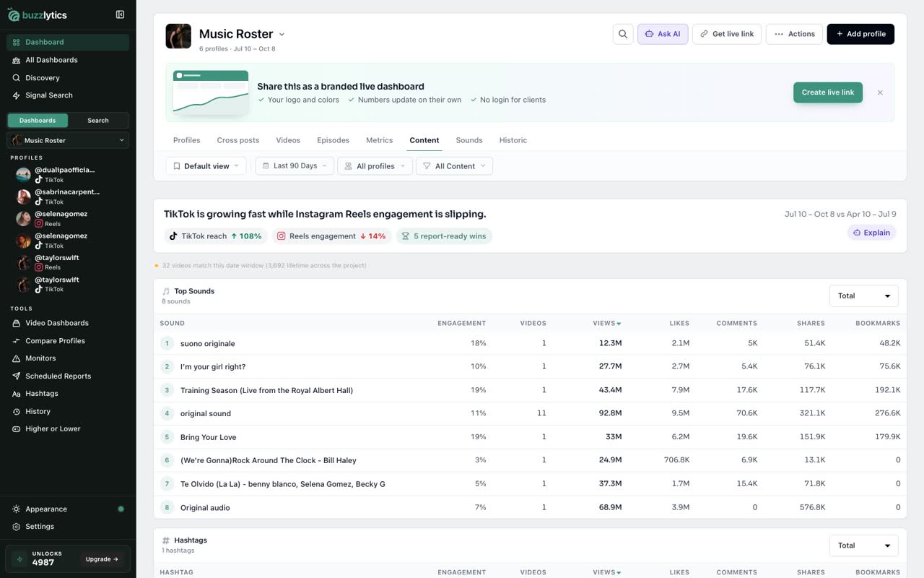Switch to the Profiles tab
This screenshot has height=578, width=924.
pyautogui.click(x=186, y=140)
